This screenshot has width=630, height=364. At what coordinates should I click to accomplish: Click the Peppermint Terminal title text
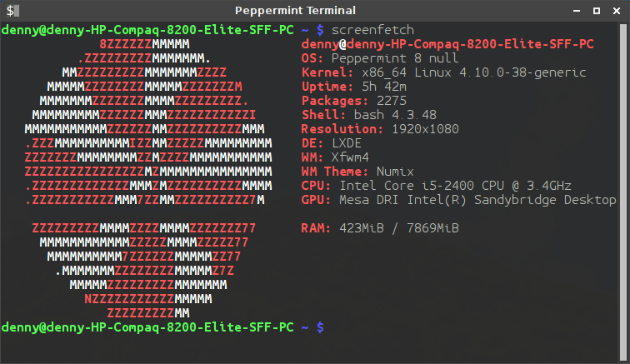tap(295, 11)
